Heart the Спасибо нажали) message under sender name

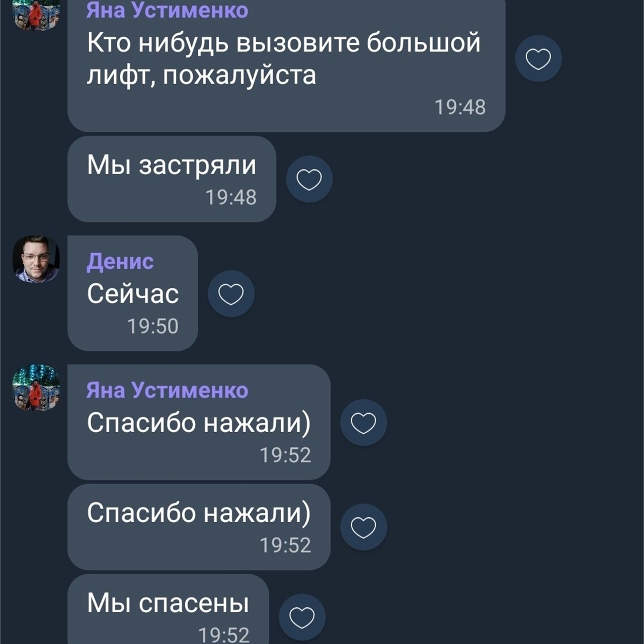click(363, 423)
